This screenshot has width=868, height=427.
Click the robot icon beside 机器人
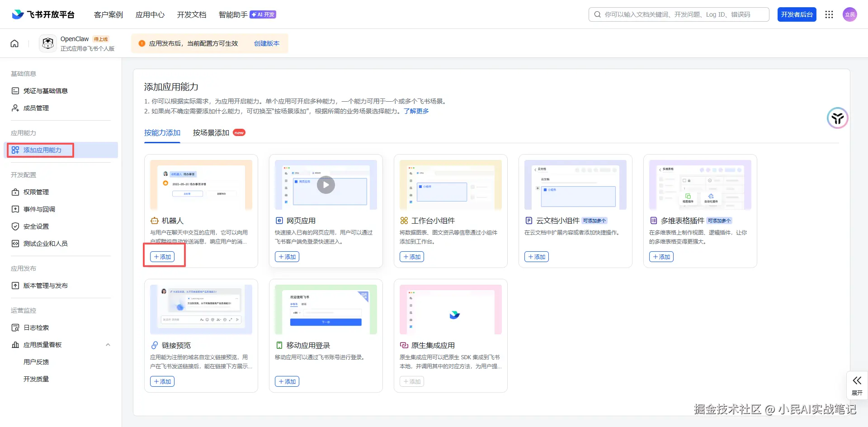pyautogui.click(x=155, y=221)
